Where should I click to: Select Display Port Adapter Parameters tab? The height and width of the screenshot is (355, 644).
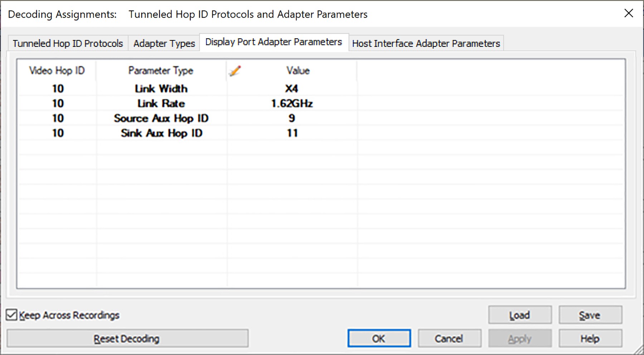(274, 42)
